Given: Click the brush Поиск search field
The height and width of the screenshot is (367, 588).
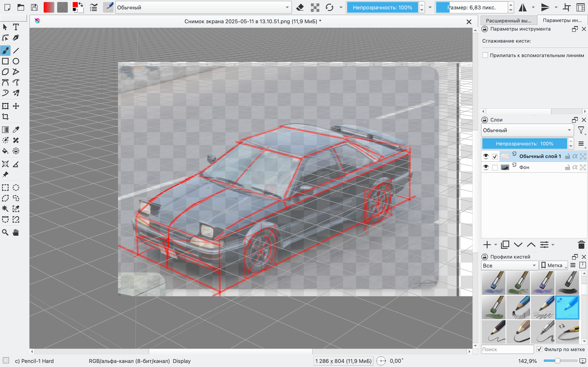Looking at the screenshot, I should coord(507,349).
